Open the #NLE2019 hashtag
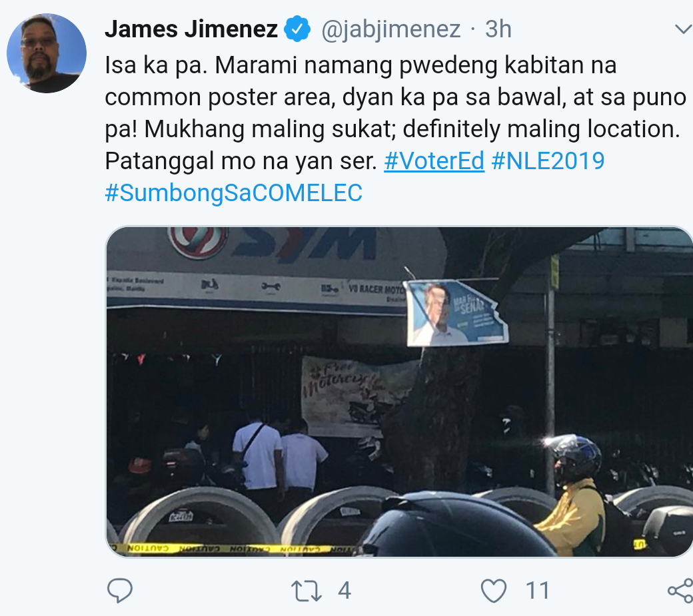 548,160
